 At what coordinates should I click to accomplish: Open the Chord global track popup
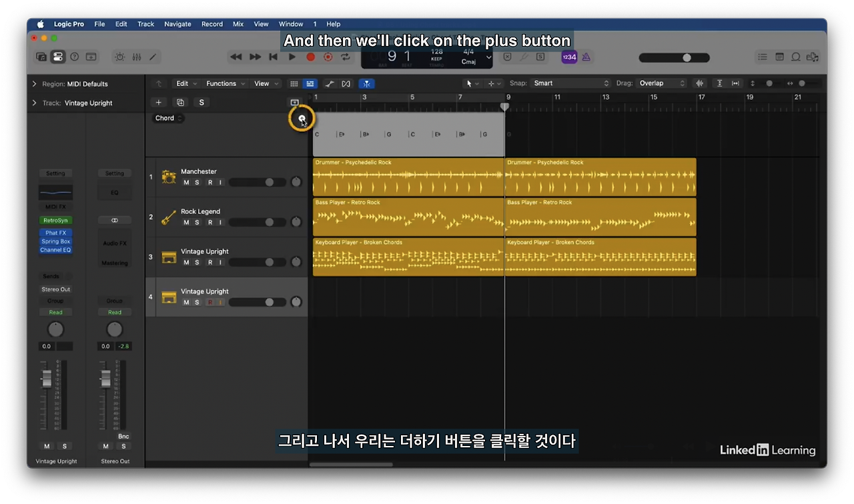[169, 118]
